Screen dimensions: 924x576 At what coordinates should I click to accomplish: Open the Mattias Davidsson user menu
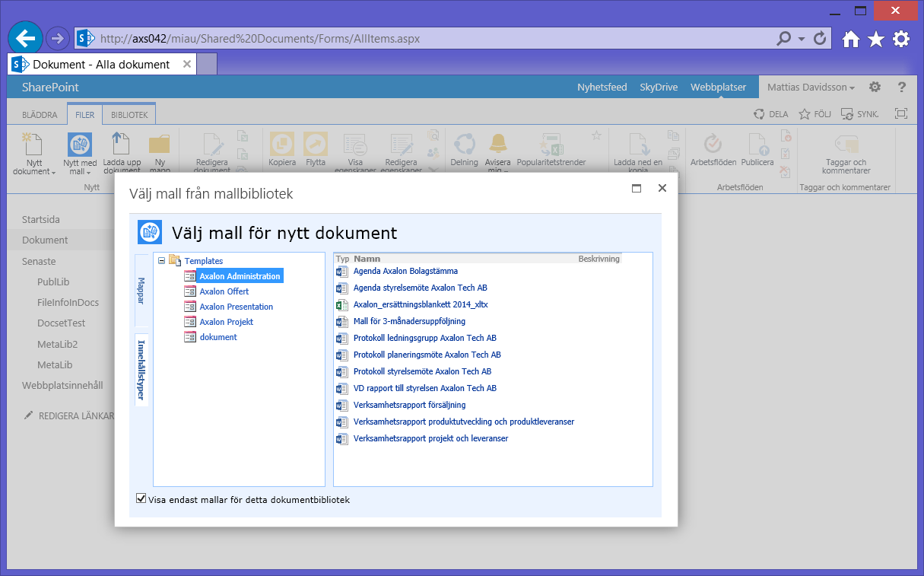pyautogui.click(x=811, y=87)
